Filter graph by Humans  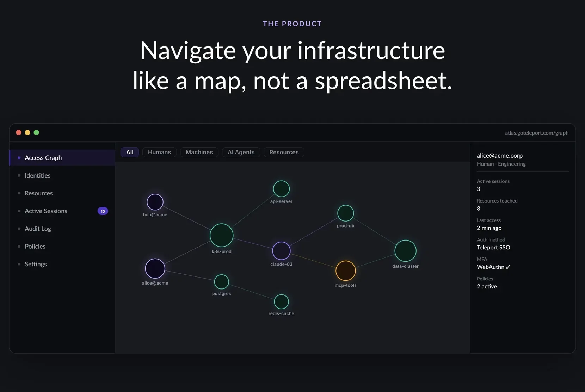click(159, 152)
